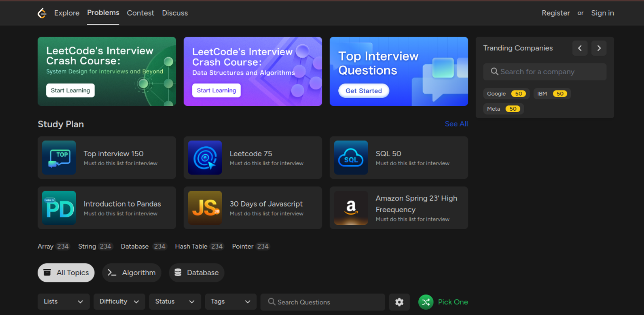The height and width of the screenshot is (315, 644).
Task: Click the Search for a company field
Action: point(545,72)
